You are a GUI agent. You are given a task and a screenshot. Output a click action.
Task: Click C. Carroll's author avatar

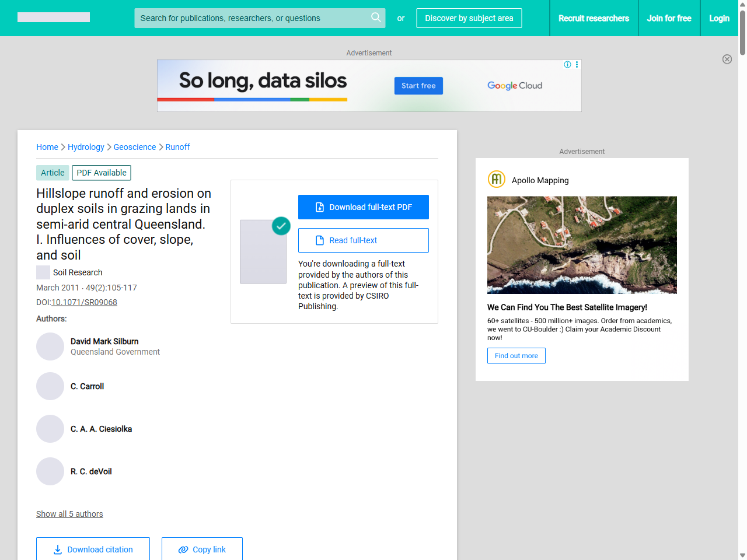(x=50, y=386)
